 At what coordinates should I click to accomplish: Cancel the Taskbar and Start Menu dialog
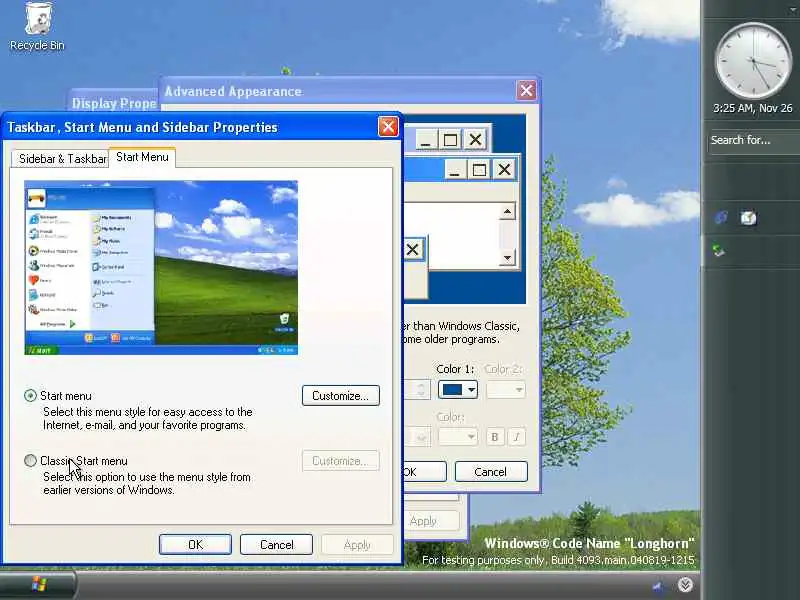[x=277, y=544]
